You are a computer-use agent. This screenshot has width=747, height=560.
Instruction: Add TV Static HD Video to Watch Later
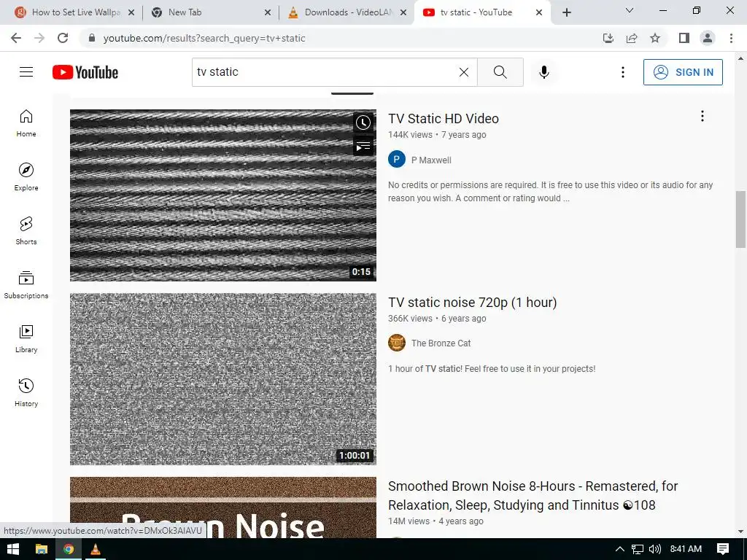click(363, 122)
